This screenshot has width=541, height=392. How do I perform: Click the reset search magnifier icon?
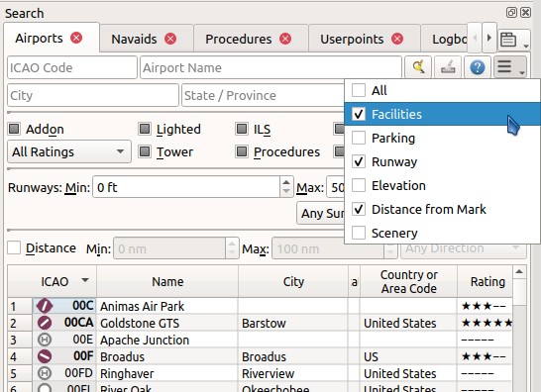tap(418, 67)
